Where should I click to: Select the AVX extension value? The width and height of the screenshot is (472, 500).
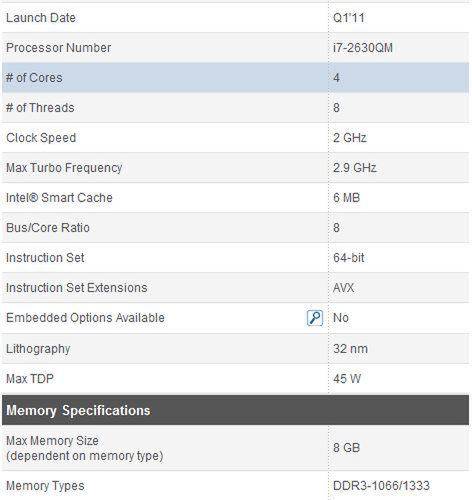pos(343,288)
